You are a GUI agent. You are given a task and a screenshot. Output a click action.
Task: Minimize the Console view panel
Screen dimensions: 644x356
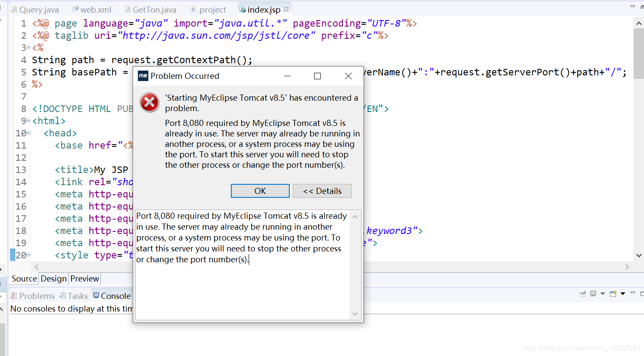[633, 293]
